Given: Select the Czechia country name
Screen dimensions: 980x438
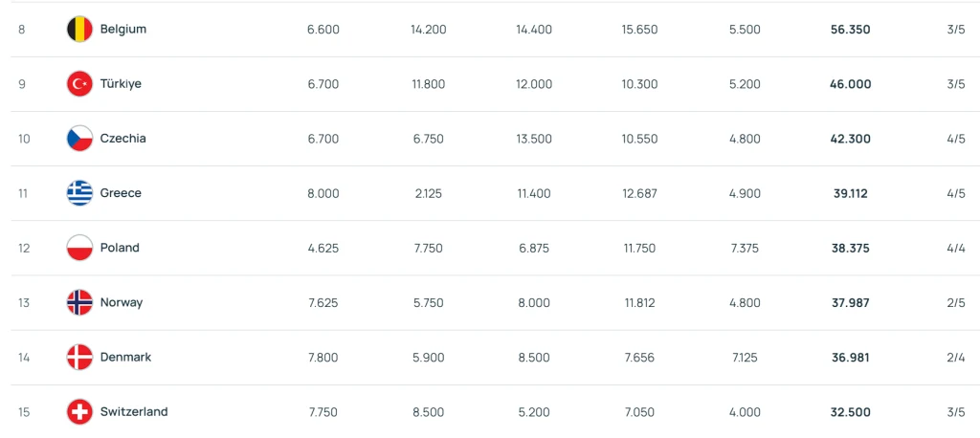Looking at the screenshot, I should pos(122,139).
